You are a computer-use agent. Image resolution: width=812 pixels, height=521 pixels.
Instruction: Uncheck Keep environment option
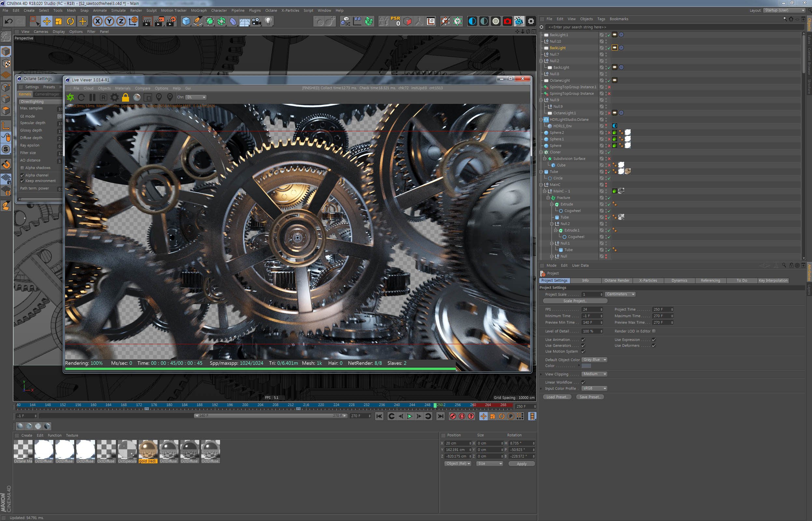(22, 181)
